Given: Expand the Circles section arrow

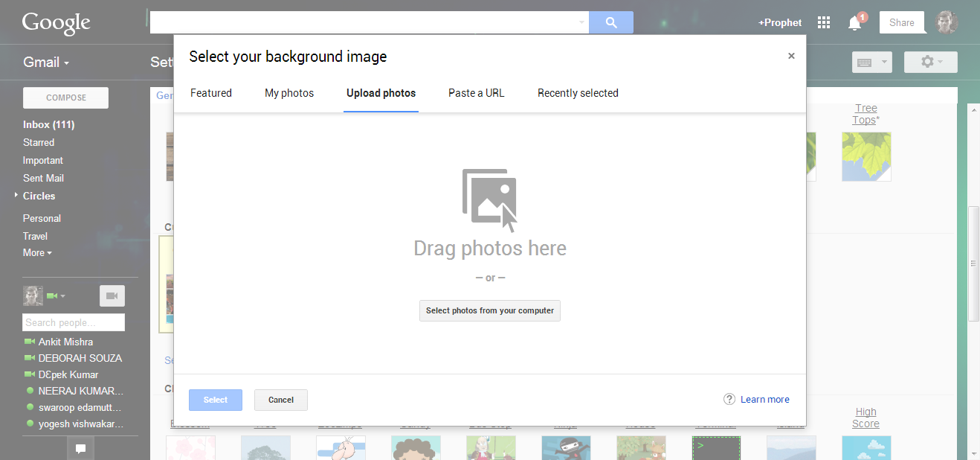Looking at the screenshot, I should pyautogui.click(x=15, y=196).
